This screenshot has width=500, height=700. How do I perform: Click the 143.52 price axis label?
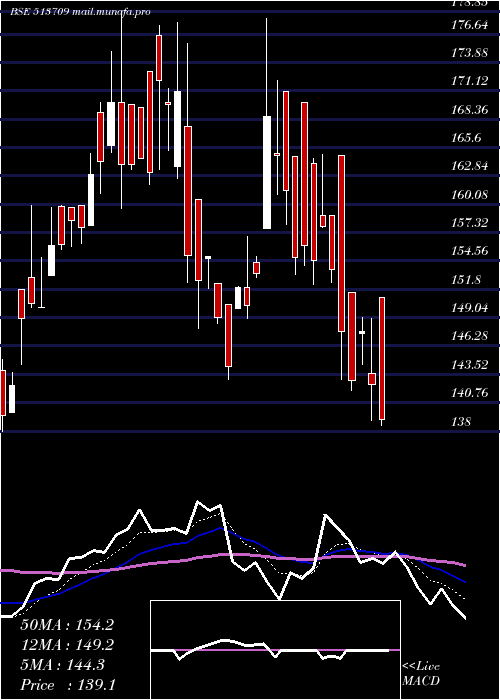point(469,365)
